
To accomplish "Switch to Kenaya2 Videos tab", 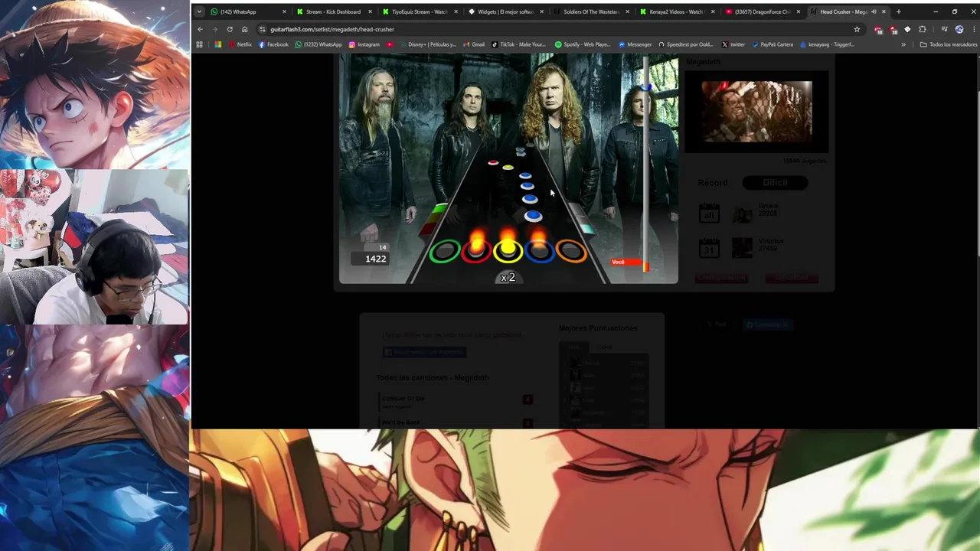I will 677,11.
